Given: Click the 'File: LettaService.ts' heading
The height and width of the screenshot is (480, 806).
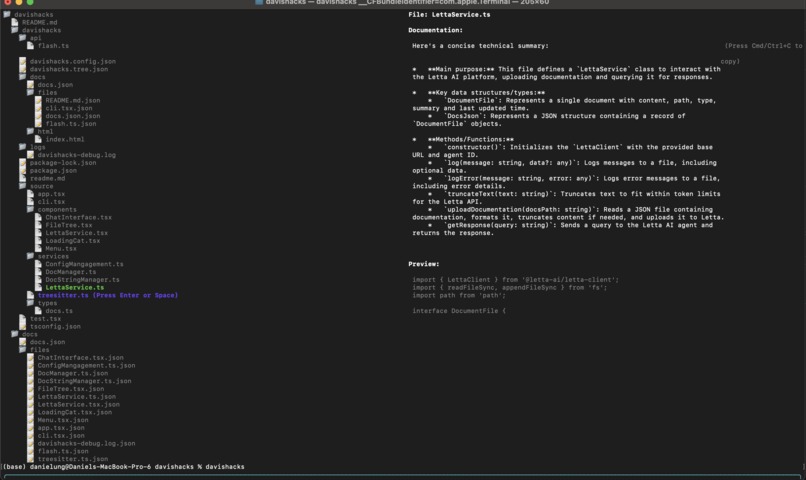Looking at the screenshot, I should pos(449,14).
